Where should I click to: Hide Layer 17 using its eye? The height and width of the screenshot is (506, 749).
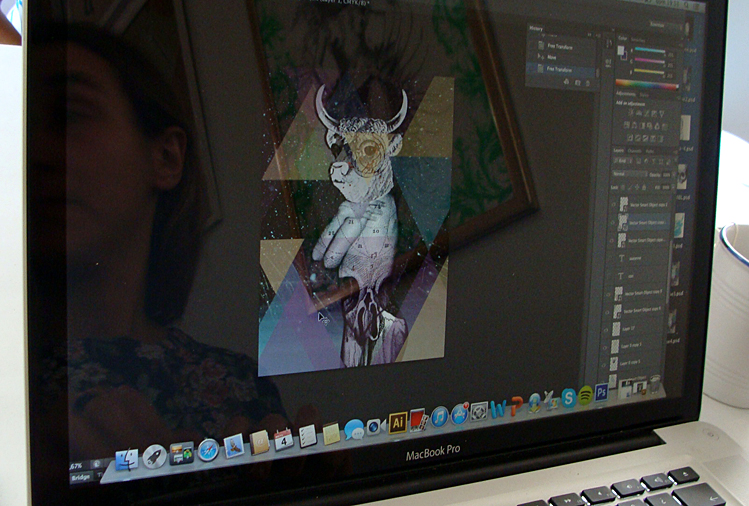pyautogui.click(x=607, y=330)
